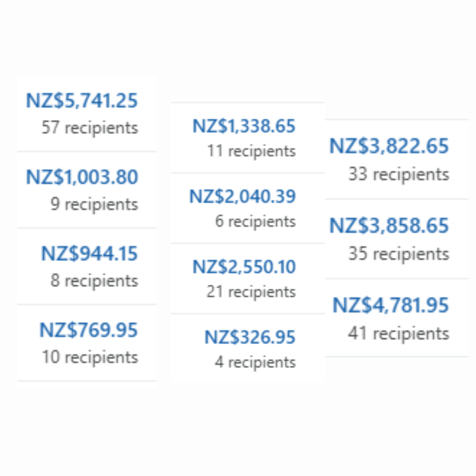This screenshot has width=476, height=476.
Task: Select the "9 recipients" text
Action: pyautogui.click(x=94, y=205)
